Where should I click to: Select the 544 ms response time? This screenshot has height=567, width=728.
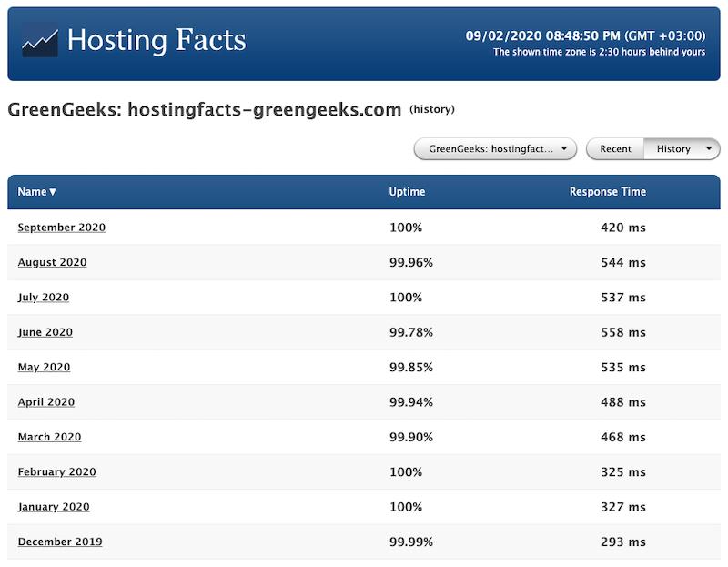(623, 262)
